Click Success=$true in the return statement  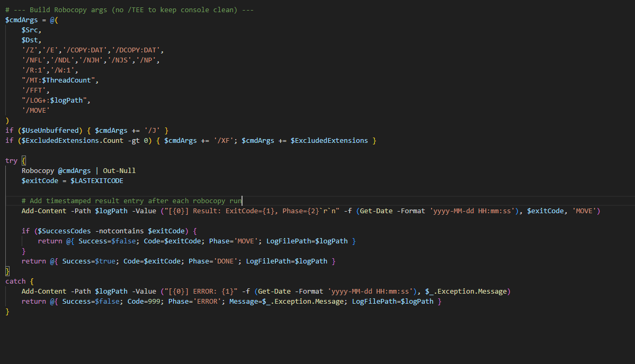click(x=88, y=261)
